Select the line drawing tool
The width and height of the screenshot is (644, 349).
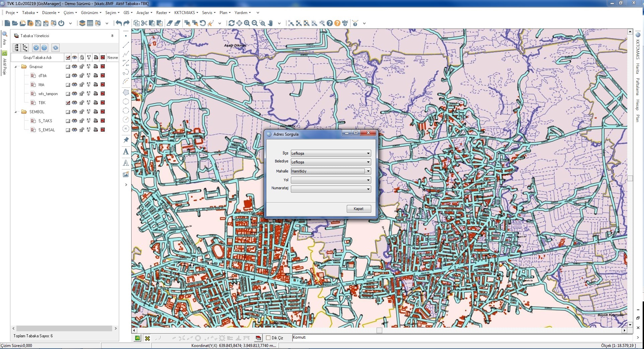(x=126, y=45)
